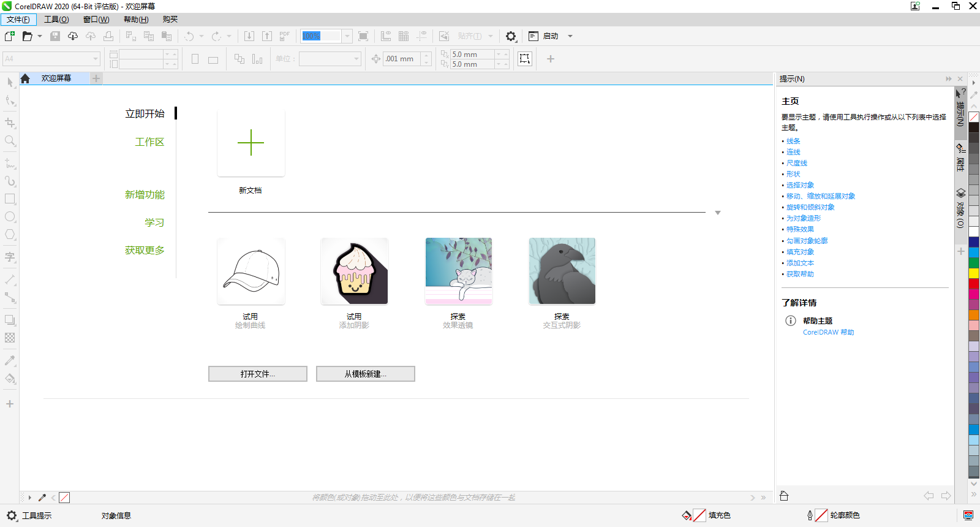
Task: Switch to the 新增功能 tab
Action: coord(145,194)
